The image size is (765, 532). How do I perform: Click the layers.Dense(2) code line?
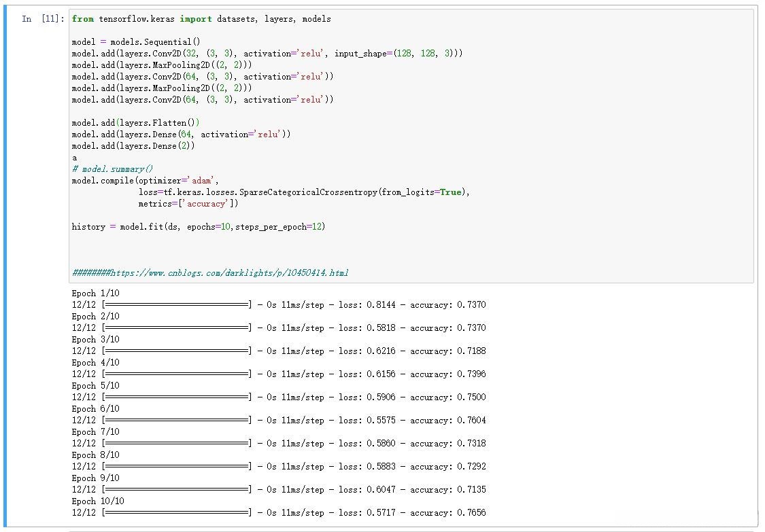pos(133,146)
